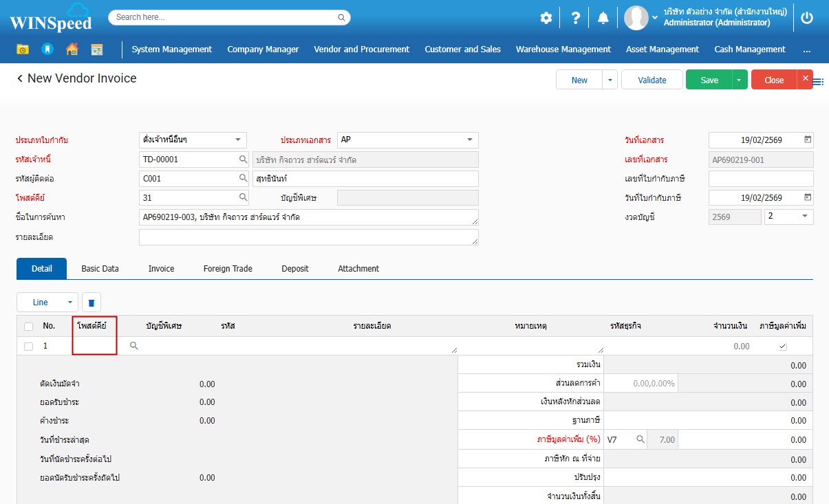Open calendar picker for document date
The height and width of the screenshot is (504, 829).
click(x=808, y=140)
